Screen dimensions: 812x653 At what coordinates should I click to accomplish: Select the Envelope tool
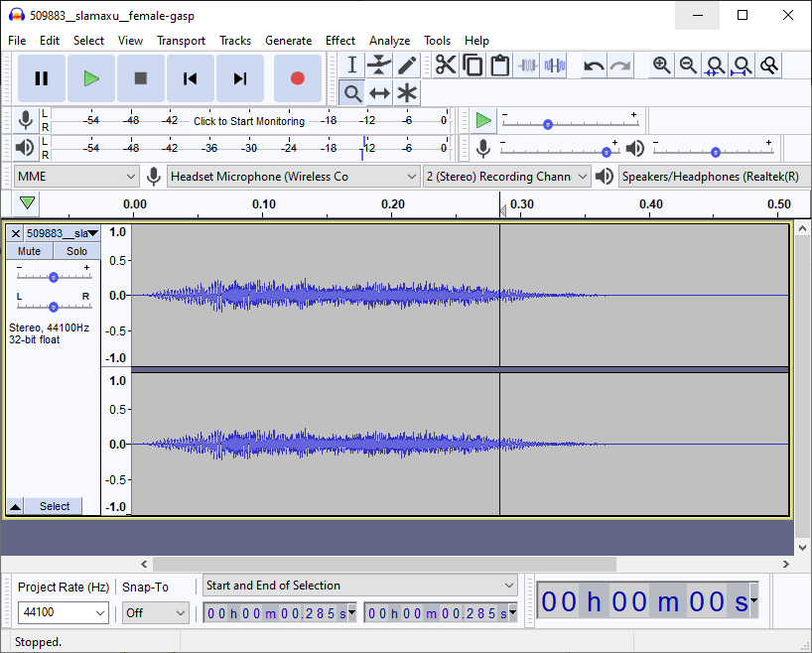(379, 65)
